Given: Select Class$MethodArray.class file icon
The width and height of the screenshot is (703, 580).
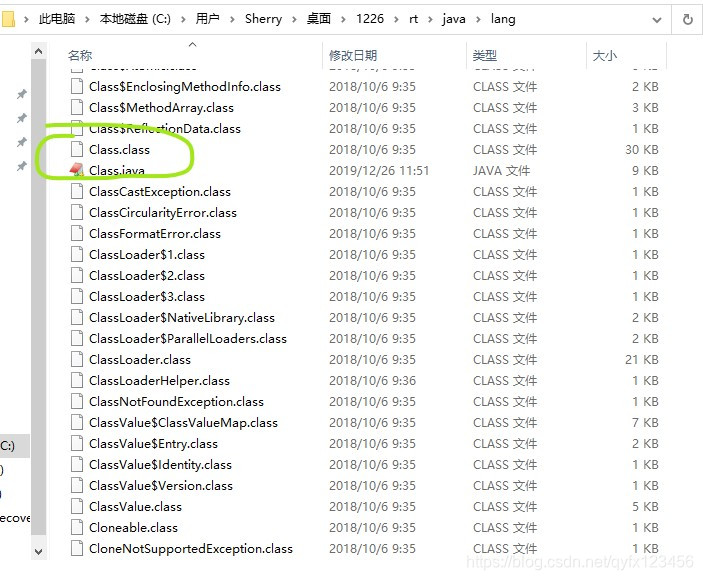Looking at the screenshot, I should [77, 107].
